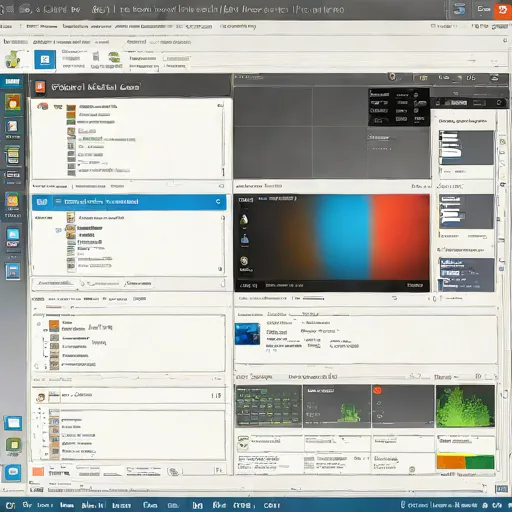Click the blue image thumbnail in the details panel
512x512 pixels.
(247, 334)
